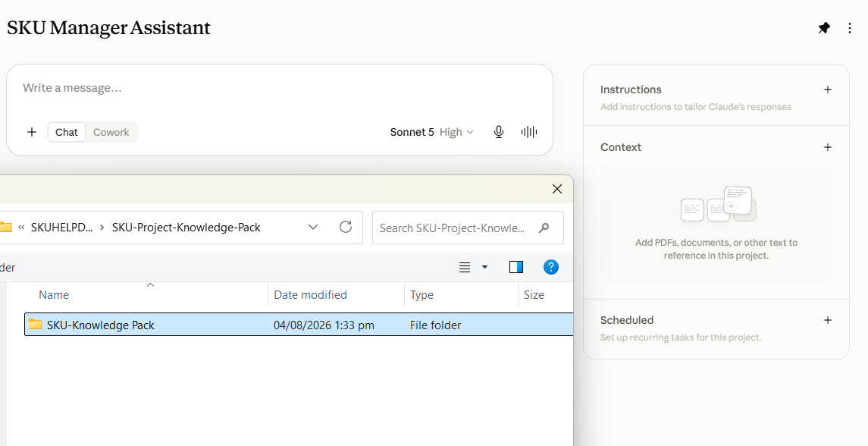Add context files with the plus icon
868x446 pixels.
828,147
